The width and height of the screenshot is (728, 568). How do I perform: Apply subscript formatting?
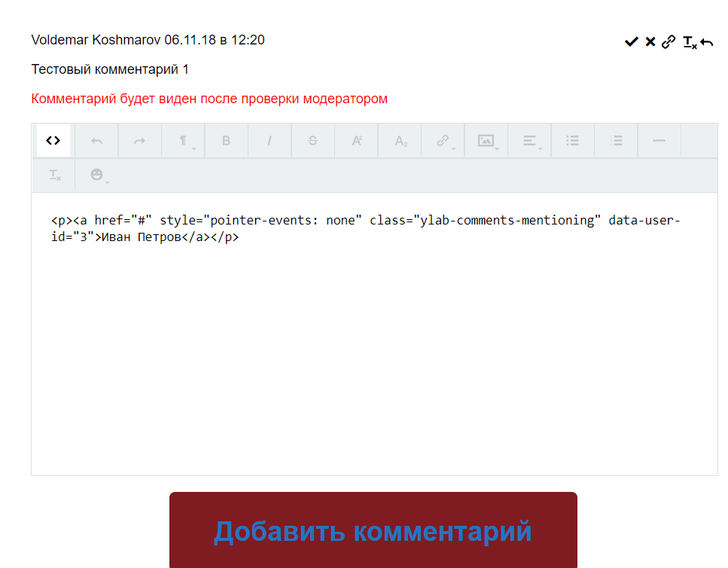(x=401, y=141)
